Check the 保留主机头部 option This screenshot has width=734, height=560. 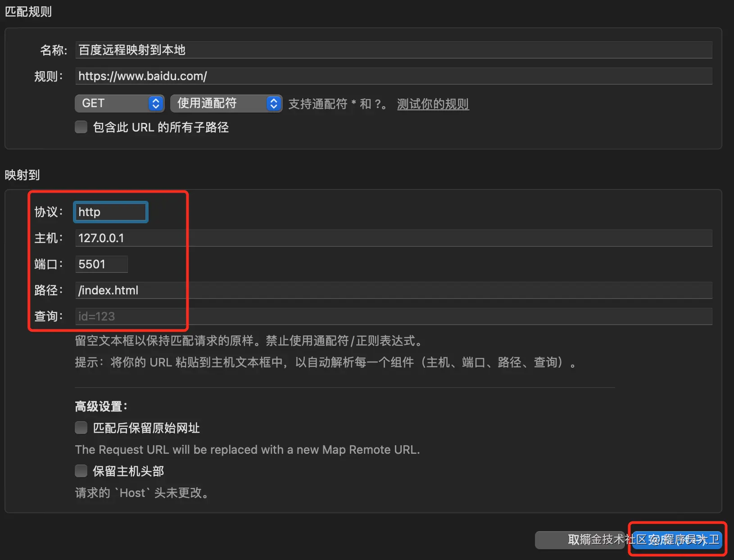click(81, 471)
